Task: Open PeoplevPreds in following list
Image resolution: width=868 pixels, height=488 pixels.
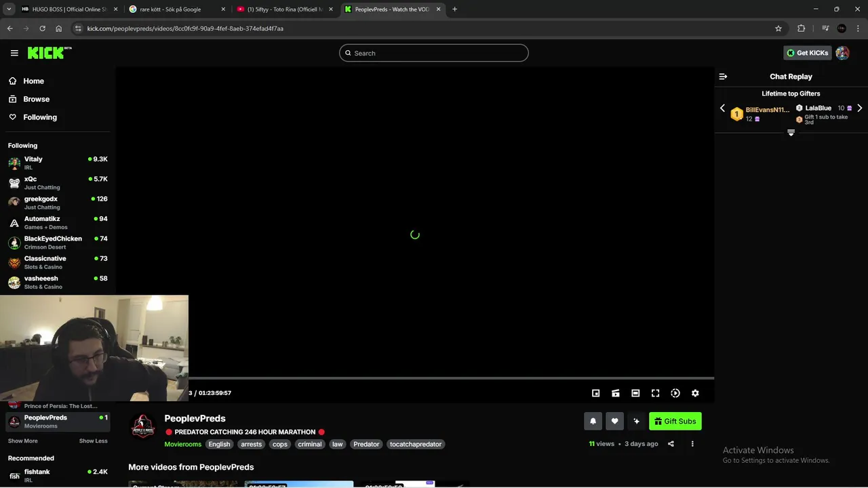Action: click(58, 422)
